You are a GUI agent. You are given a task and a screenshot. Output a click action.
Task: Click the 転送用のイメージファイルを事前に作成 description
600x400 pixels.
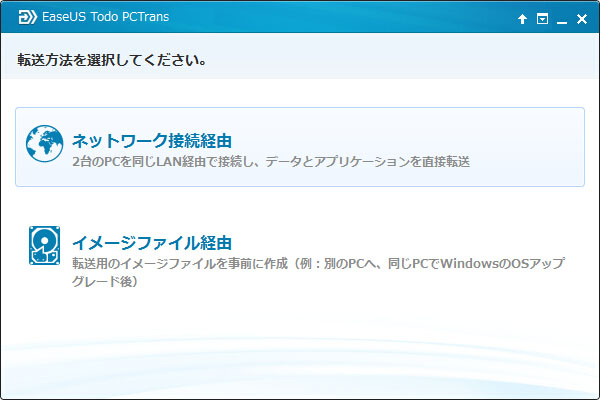pos(318,272)
